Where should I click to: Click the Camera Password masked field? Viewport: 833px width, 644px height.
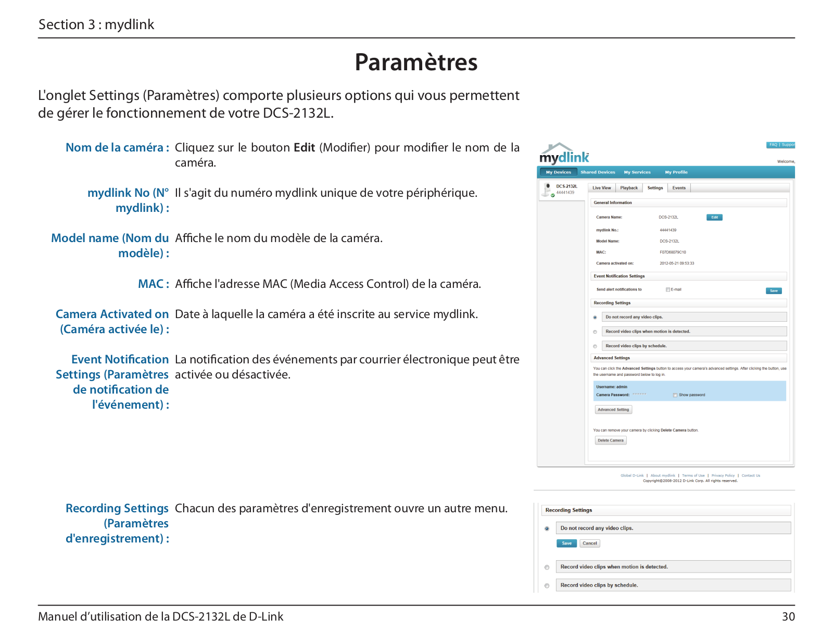pos(639,395)
